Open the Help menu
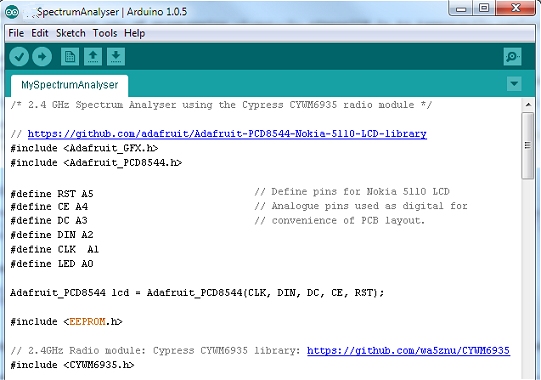Image resolution: width=541 pixels, height=380 pixels. pyautogui.click(x=135, y=33)
